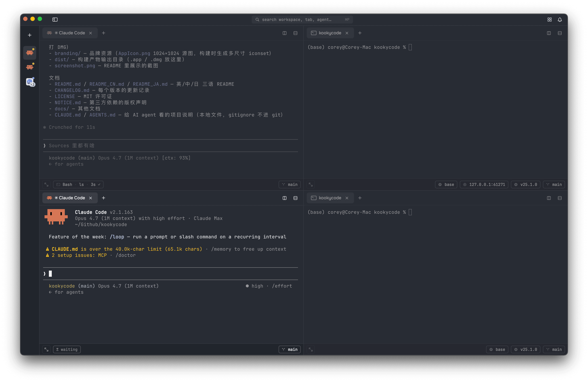This screenshot has width=588, height=382.
Task: Select the Claude Code tab in top-left pane
Action: (70, 33)
